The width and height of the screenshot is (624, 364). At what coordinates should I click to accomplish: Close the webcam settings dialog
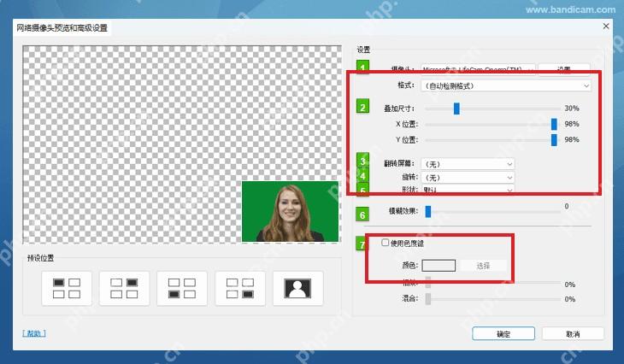point(606,26)
